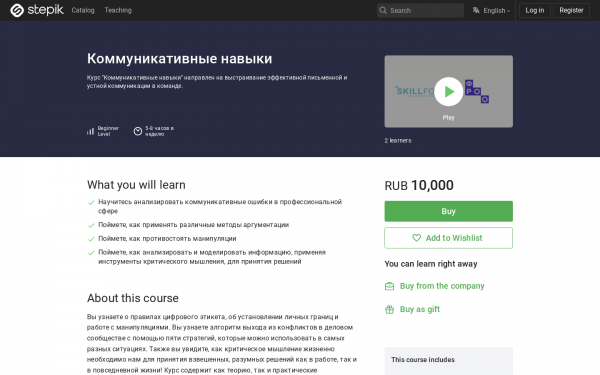Click checkmark beside коммуникативные ошибки item
The width and height of the screenshot is (600, 375).
pos(91,202)
